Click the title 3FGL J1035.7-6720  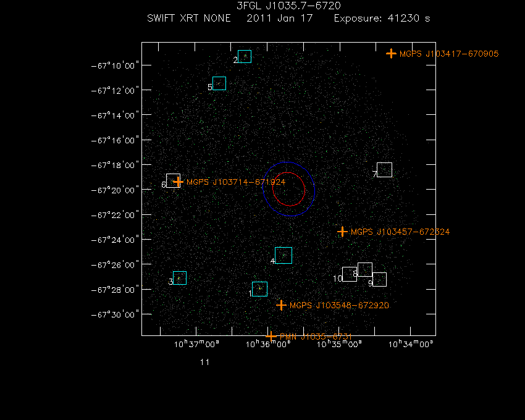288,6
